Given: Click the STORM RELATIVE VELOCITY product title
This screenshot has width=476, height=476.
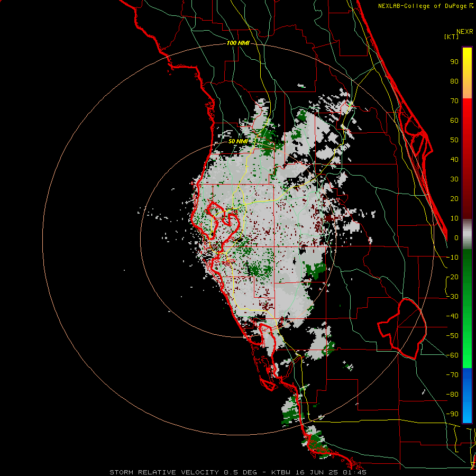Looking at the screenshot, I should 164,472.
